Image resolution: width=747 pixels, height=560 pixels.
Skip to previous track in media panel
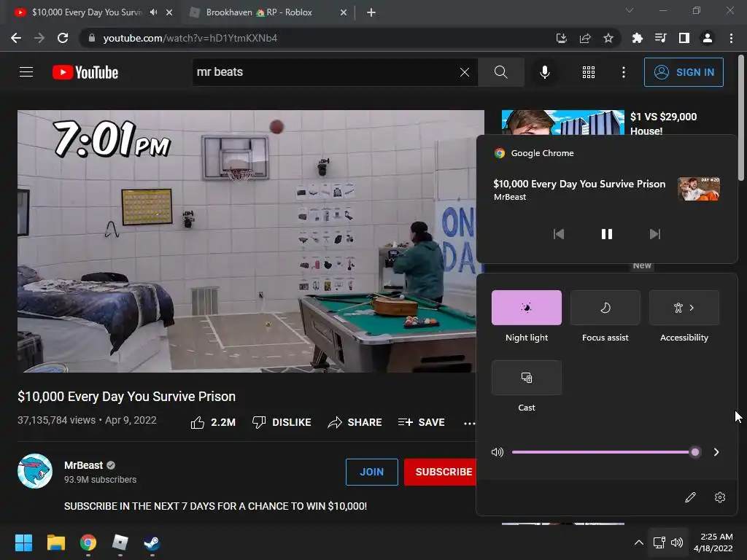point(558,234)
